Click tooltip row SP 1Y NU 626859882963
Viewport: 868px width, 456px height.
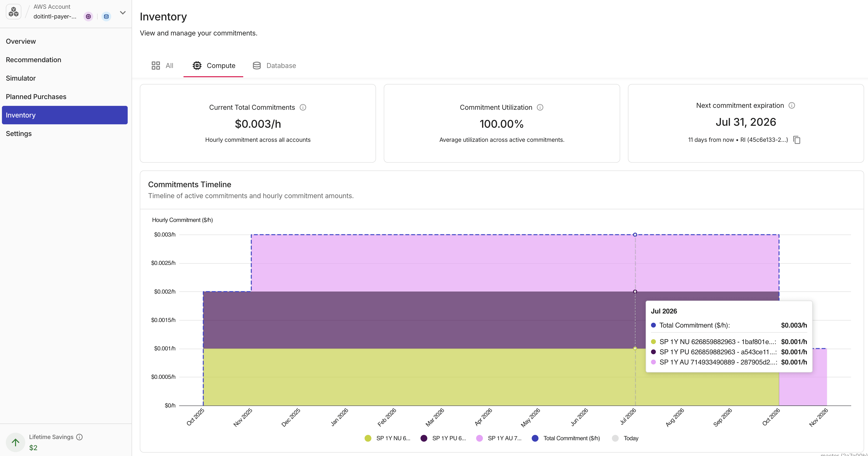(x=728, y=342)
